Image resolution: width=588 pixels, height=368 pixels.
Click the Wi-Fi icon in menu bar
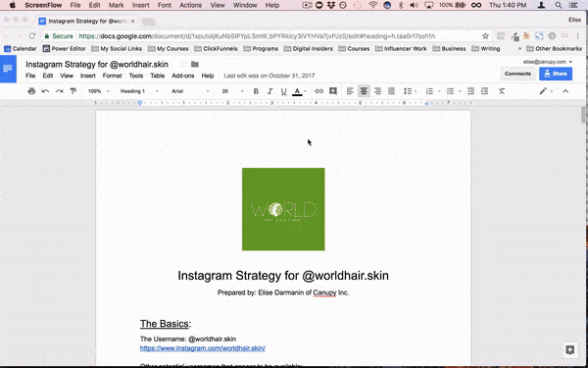coord(372,5)
